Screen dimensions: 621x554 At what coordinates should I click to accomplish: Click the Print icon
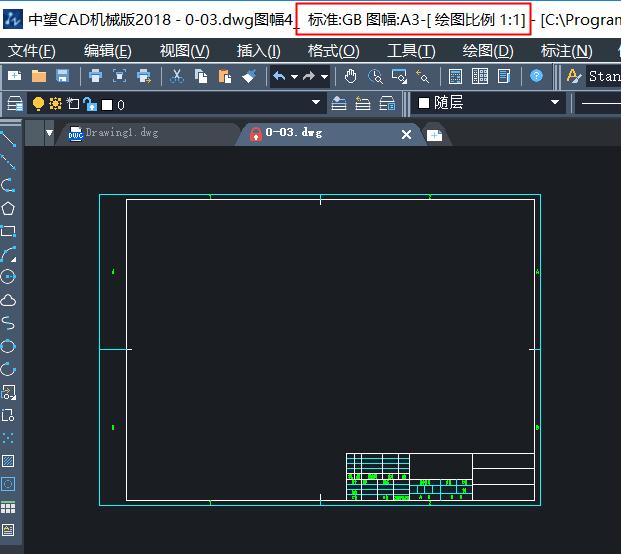coord(95,76)
